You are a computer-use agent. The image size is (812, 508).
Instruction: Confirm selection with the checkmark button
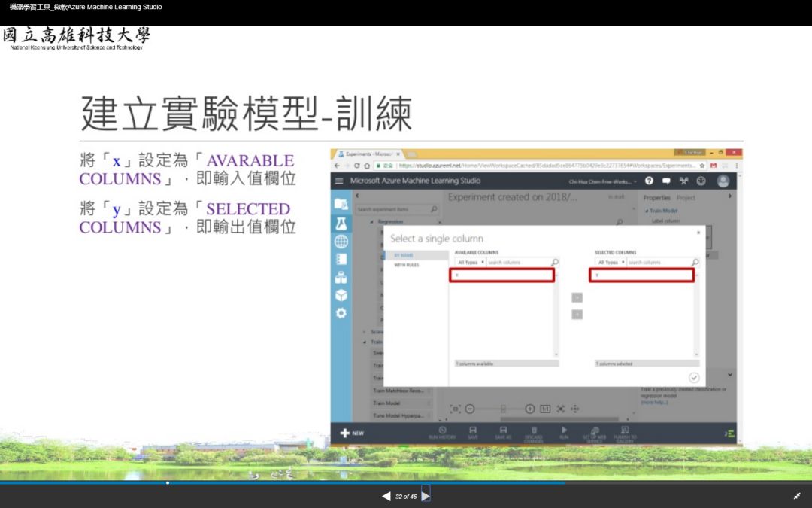pos(694,377)
